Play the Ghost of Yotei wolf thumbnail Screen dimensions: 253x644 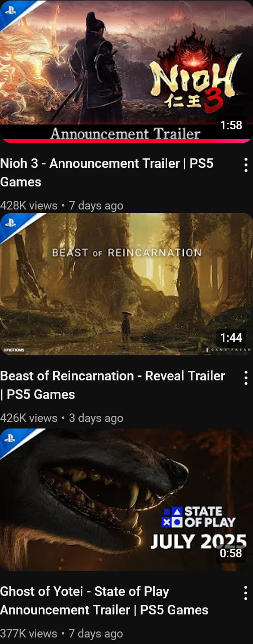[126, 500]
